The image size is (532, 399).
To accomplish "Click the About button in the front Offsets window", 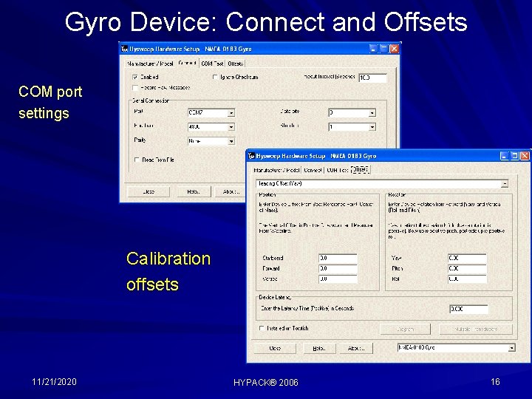I will (356, 348).
